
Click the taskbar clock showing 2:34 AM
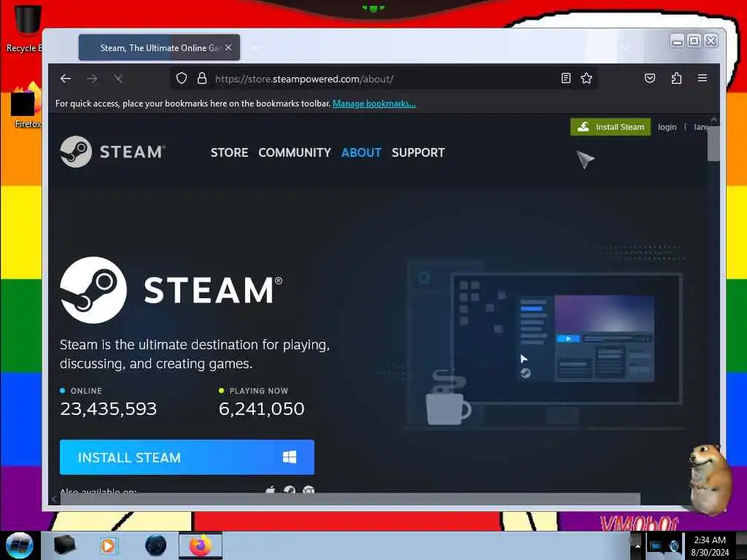coord(710,546)
